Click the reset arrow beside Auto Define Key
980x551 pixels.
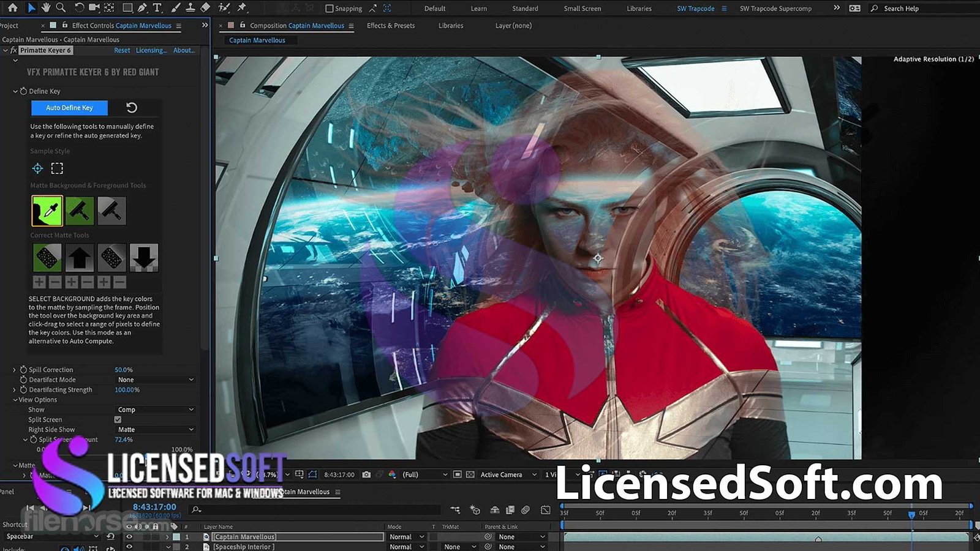coord(132,108)
